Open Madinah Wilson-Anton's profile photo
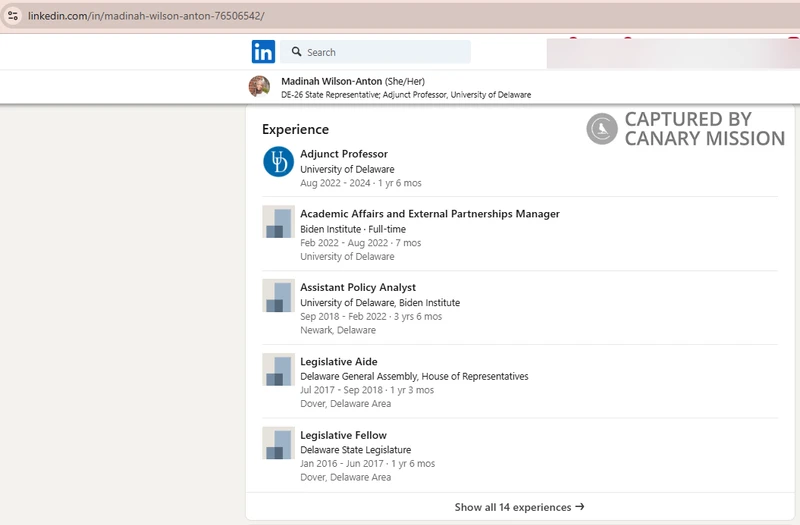This screenshot has width=800, height=525. point(260,86)
